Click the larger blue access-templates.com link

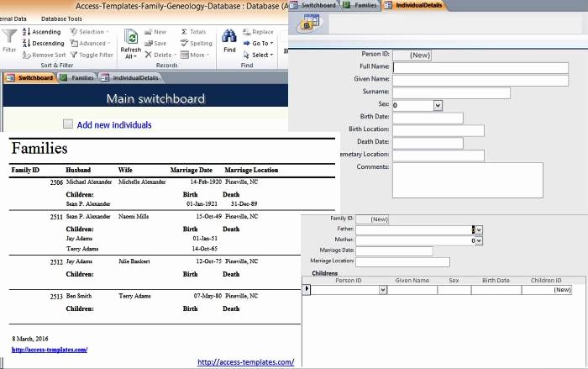click(245, 362)
